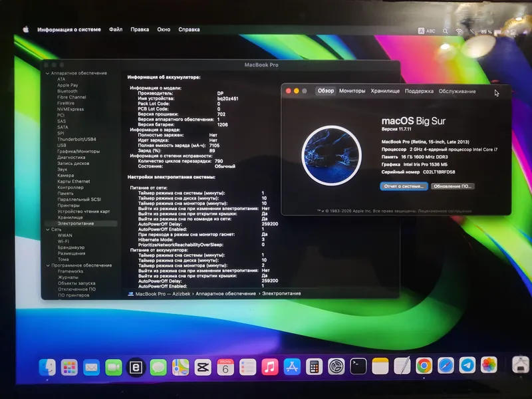
Task: Open Reminders from the dock
Action: [247, 367]
